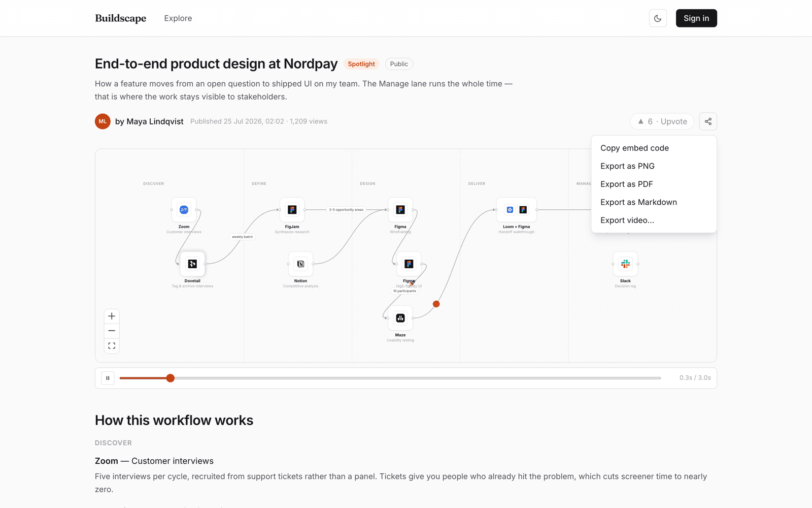This screenshot has width=812, height=508.
Task: Select Export as PNG
Action: tap(654, 166)
